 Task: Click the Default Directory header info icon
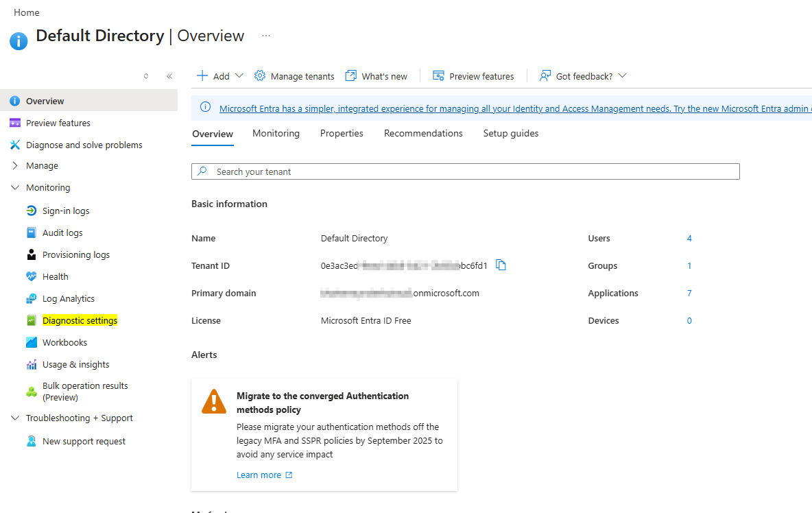[x=19, y=41]
